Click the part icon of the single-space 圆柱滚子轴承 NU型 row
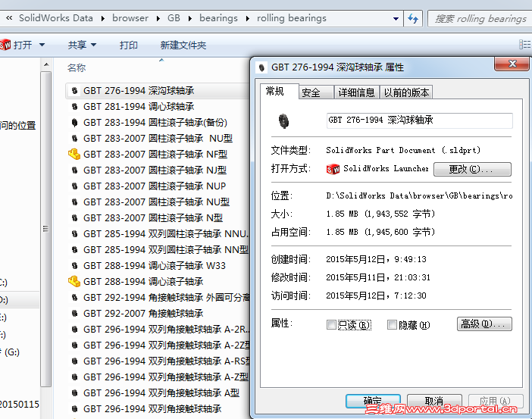Viewport: 532px width, 419px height. (x=74, y=202)
